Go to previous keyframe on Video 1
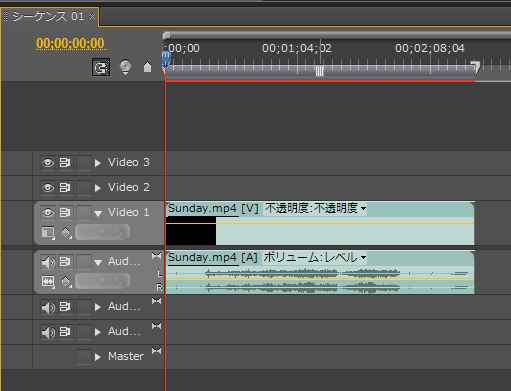Viewport: 511px width, 391px height. 86,232
